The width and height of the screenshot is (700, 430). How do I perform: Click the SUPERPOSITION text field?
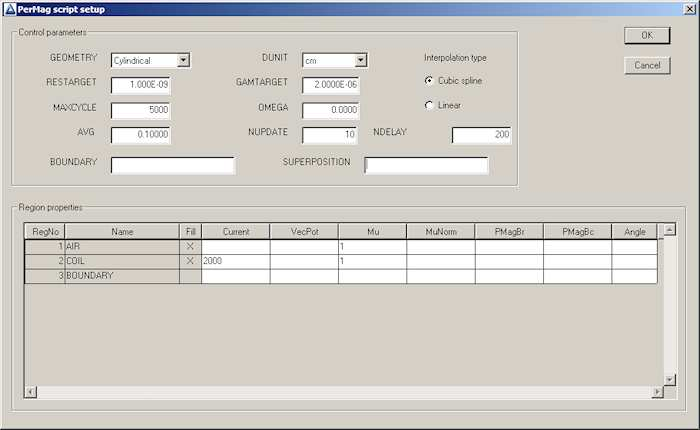pos(426,165)
